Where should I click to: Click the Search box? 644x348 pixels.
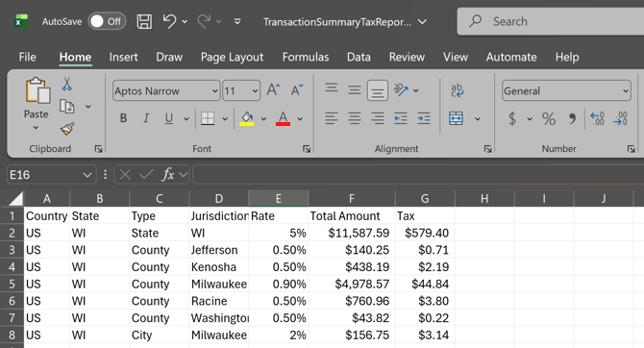(551, 21)
